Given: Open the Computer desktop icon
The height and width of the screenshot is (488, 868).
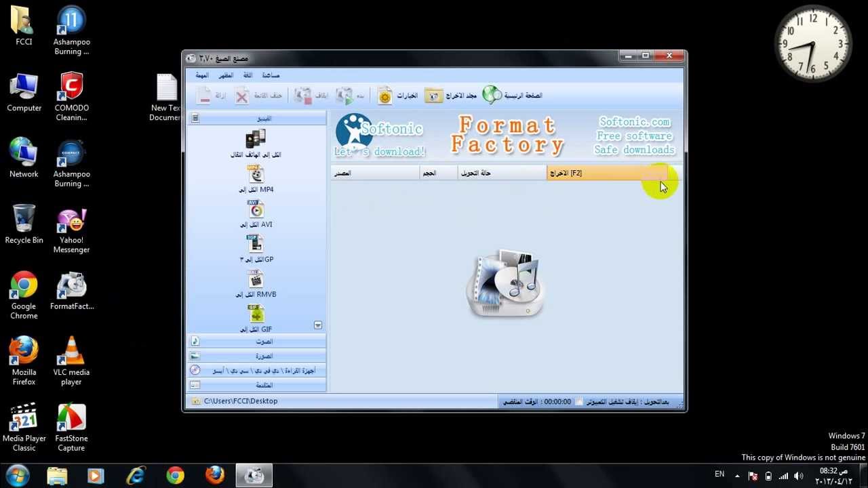Looking at the screenshot, I should pos(24,92).
